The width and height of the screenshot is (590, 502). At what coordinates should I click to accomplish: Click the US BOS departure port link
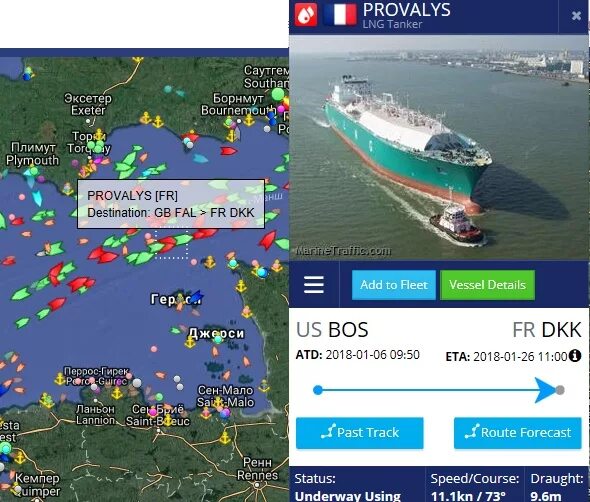coord(332,330)
